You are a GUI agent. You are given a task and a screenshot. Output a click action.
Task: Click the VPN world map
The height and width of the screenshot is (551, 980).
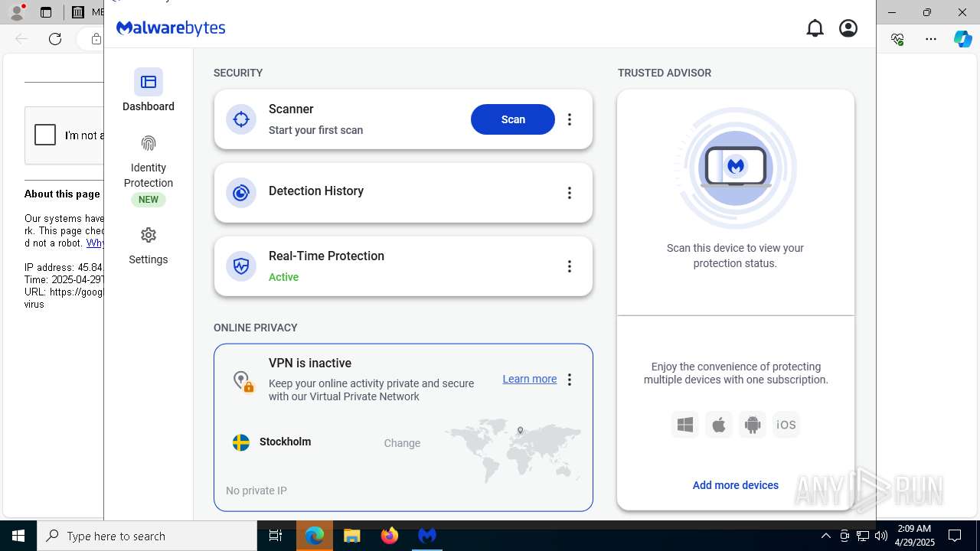[x=512, y=450]
